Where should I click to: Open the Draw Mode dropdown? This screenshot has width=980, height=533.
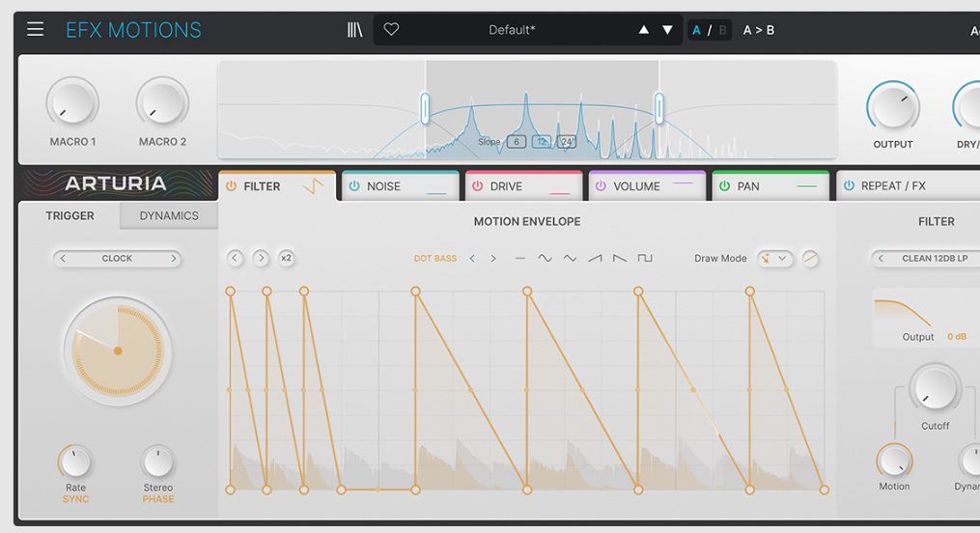(x=775, y=259)
